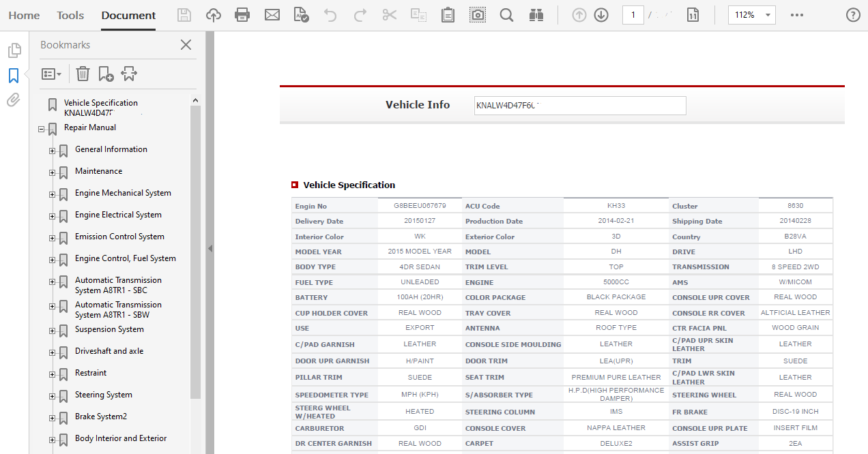Close the Bookmarks panel

coord(186,45)
